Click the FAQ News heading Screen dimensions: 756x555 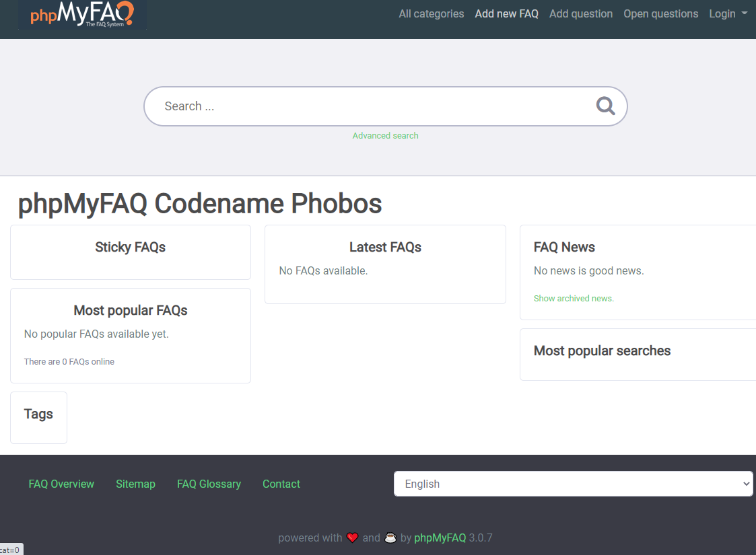564,247
